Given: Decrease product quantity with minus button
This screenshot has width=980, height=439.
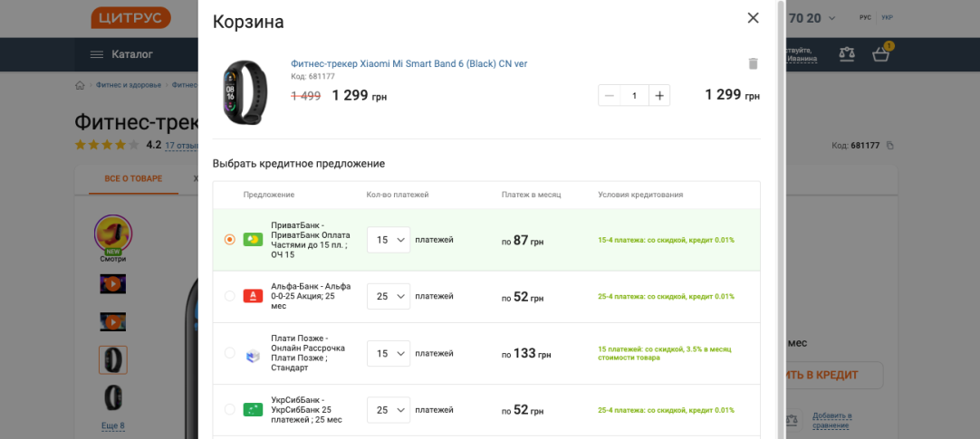Looking at the screenshot, I should tap(610, 96).
